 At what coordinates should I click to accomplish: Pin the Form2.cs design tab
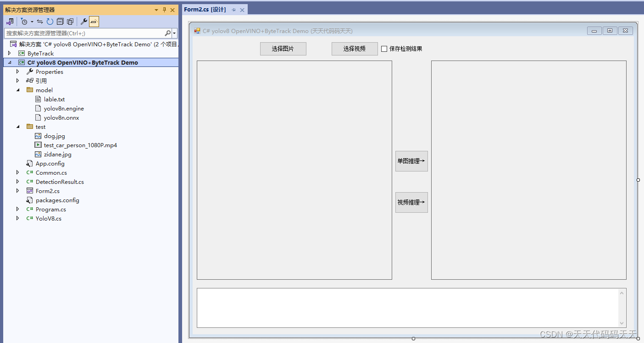[x=233, y=10]
